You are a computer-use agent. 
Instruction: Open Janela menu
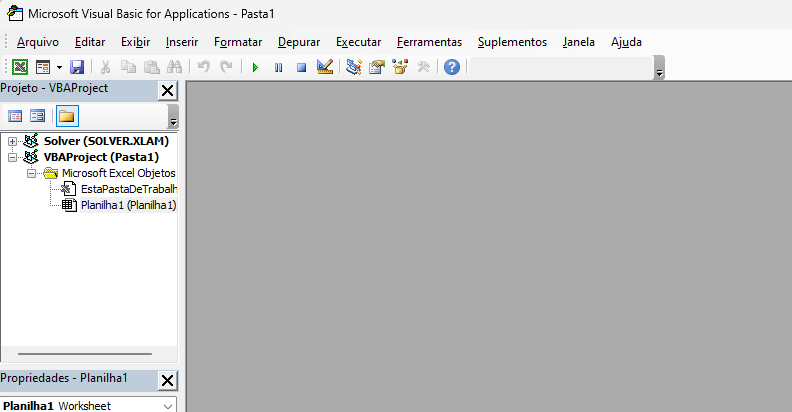[x=579, y=42]
